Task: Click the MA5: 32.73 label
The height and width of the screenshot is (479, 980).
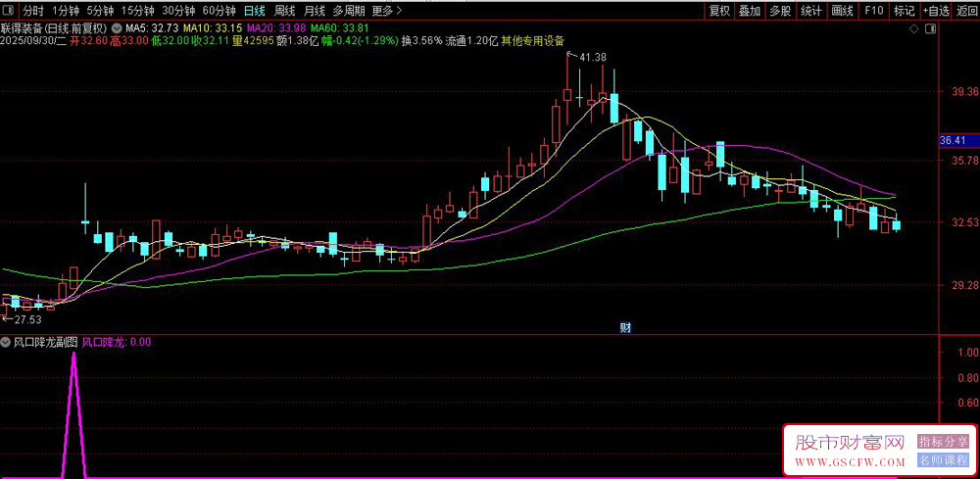Action: point(153,28)
